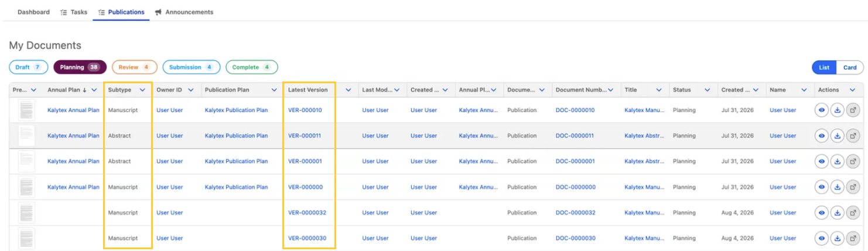The width and height of the screenshot is (868, 251).
Task: Open DOC-0000000 in external window icon
Action: click(853, 187)
